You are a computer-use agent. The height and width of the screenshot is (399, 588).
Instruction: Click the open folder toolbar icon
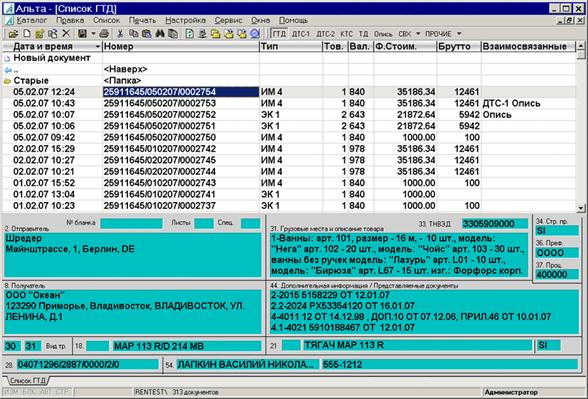[13, 34]
